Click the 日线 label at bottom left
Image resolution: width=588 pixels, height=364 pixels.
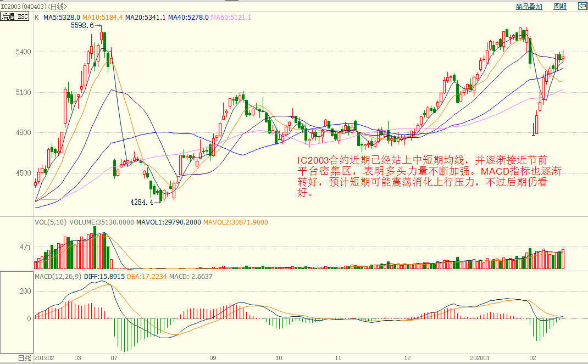pos(24,358)
